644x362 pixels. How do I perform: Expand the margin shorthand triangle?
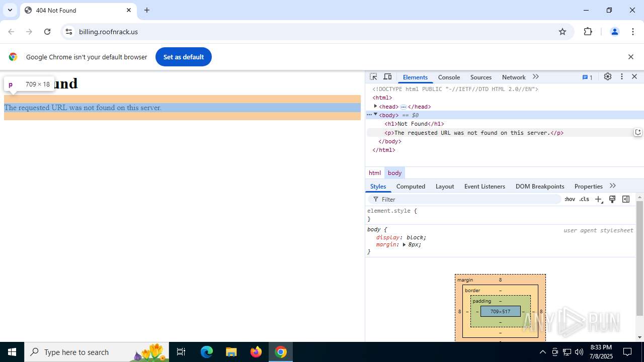pos(404,245)
